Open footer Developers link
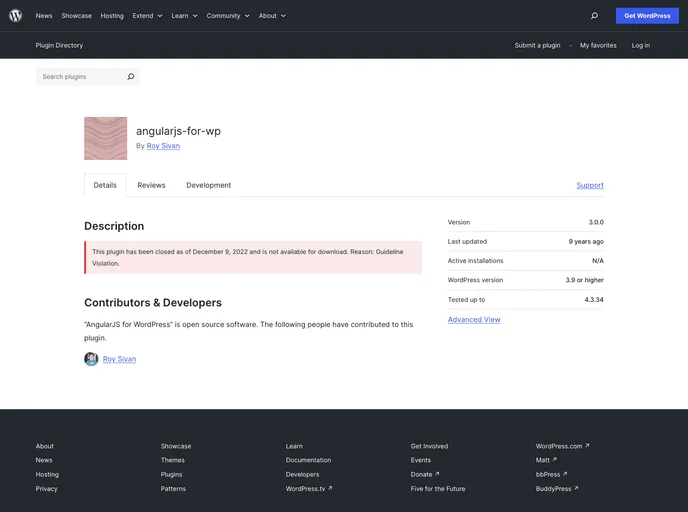The width and height of the screenshot is (688, 512). 302,475
